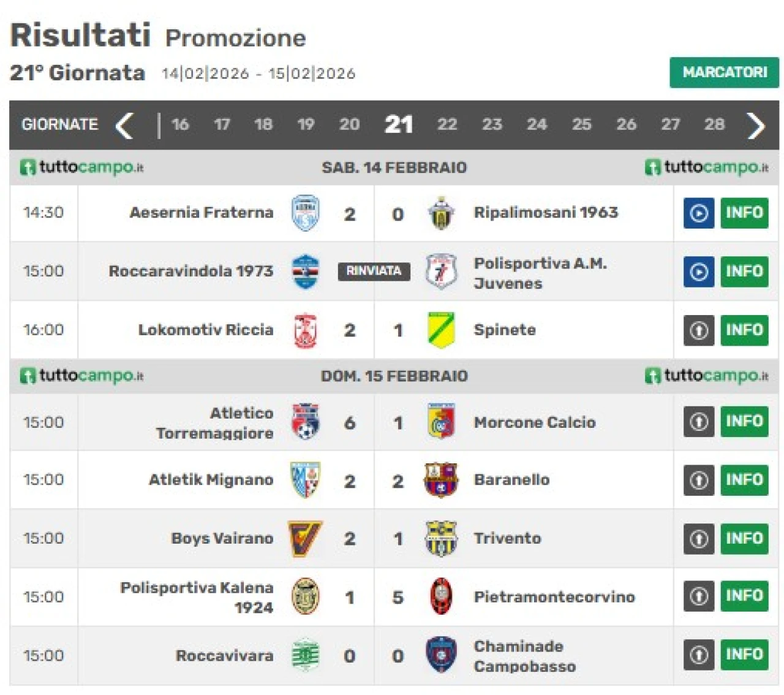This screenshot has height=695, width=784.
Task: Click gray icon for Morcone Calcio match
Action: pos(698,422)
